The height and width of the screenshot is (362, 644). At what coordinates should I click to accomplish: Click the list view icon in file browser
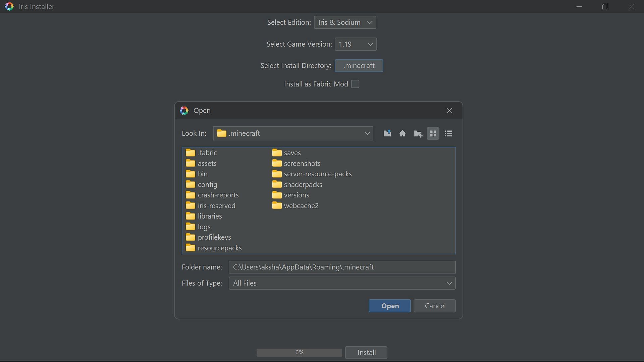tap(448, 133)
